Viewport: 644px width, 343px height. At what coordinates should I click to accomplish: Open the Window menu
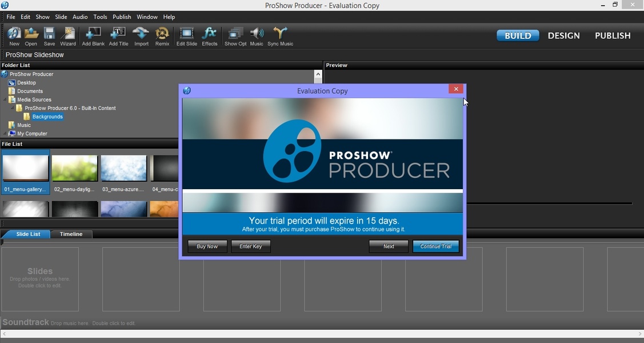pos(147,17)
